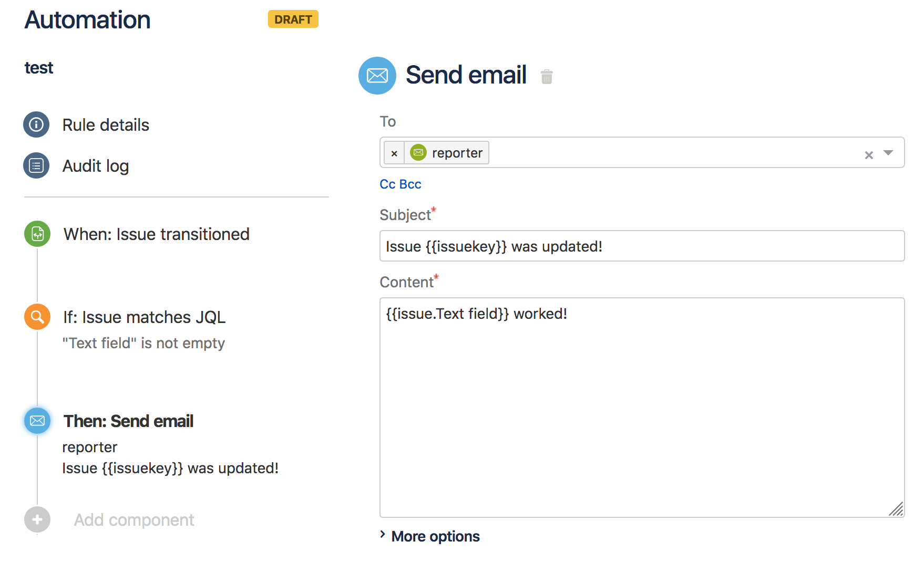This screenshot has width=924, height=562.
Task: Click the large Send email envelope icon
Action: coord(377,76)
